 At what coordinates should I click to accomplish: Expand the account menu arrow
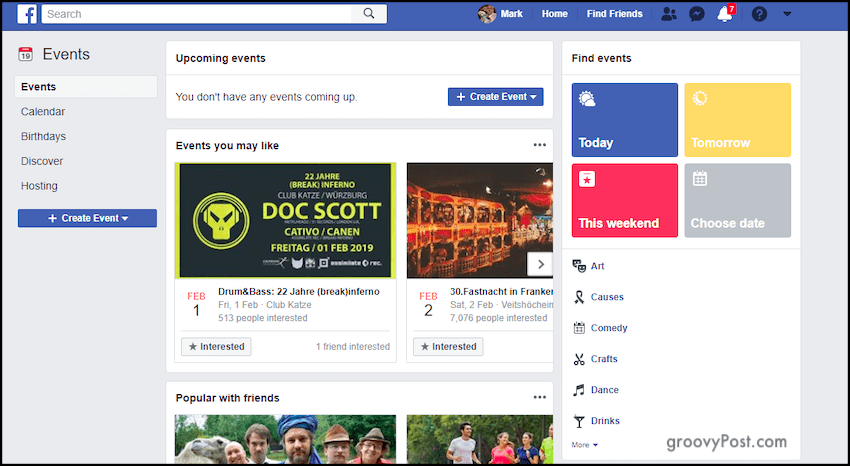click(787, 14)
